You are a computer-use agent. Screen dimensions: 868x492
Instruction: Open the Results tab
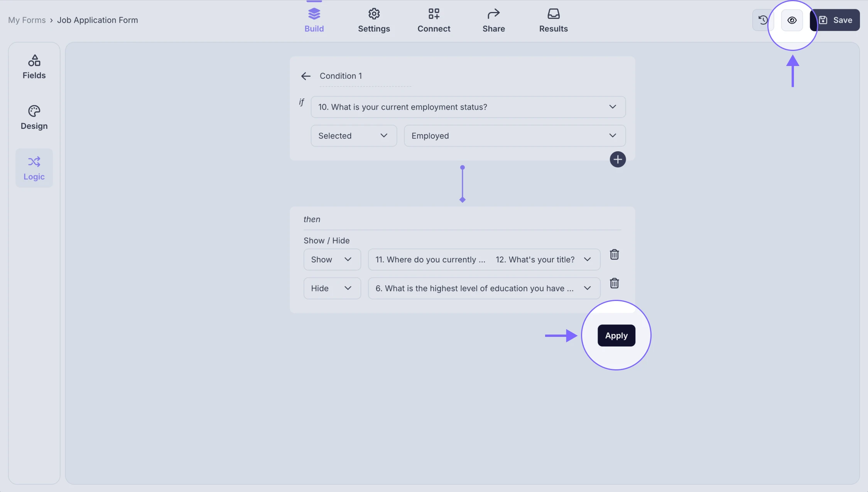pyautogui.click(x=553, y=20)
